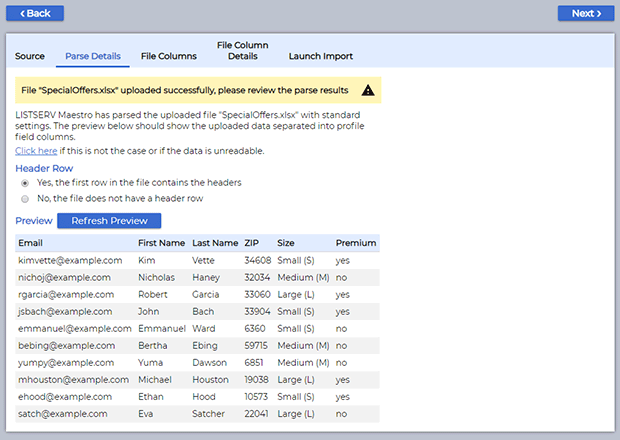Click ZIP value 6360

[x=255, y=329]
